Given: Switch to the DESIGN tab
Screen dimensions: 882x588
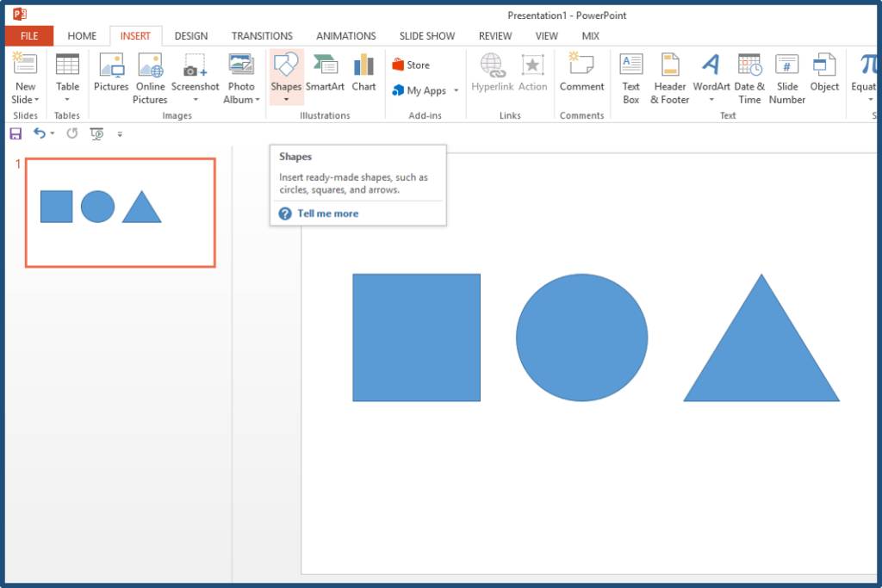Looking at the screenshot, I should (x=190, y=35).
